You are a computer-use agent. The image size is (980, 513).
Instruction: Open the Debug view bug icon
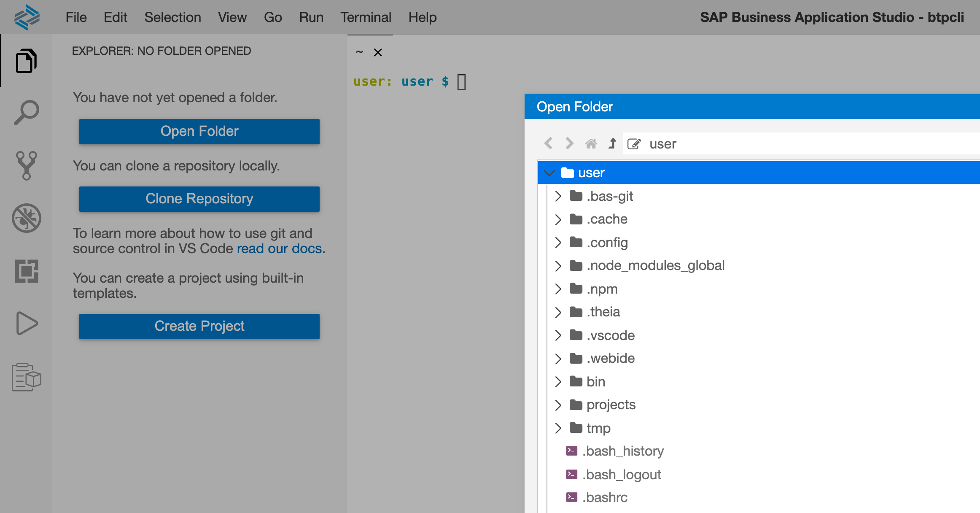[x=26, y=218]
